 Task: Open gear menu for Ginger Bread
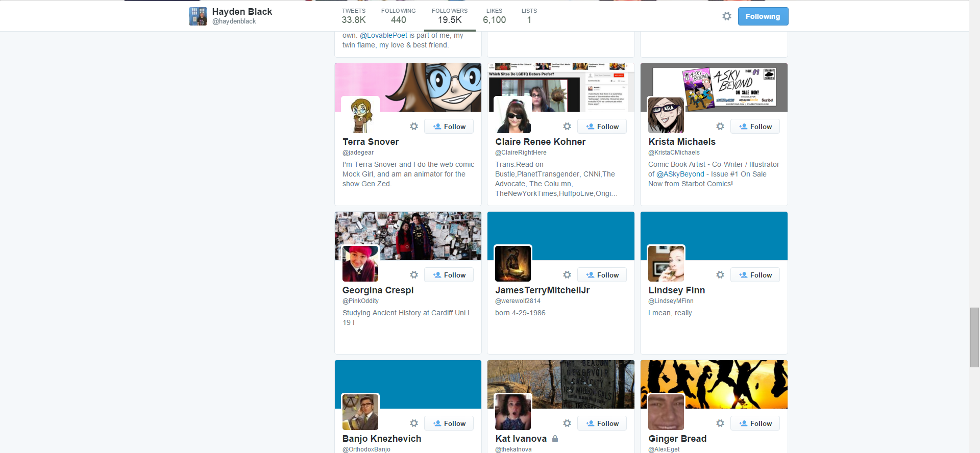[x=720, y=423]
